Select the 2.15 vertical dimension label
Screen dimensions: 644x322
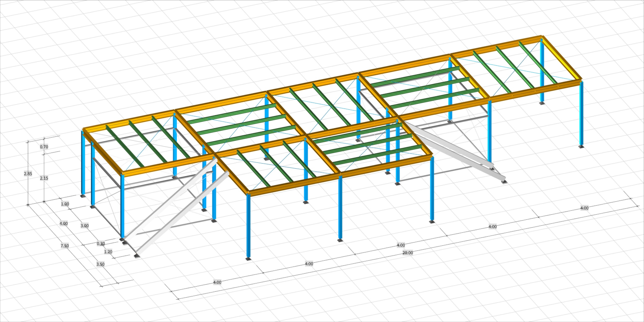[x=44, y=178]
